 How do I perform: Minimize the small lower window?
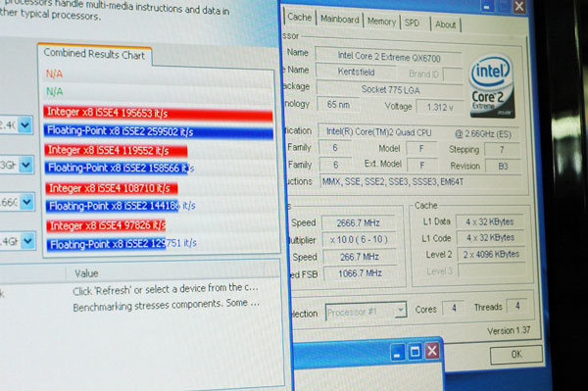click(x=398, y=353)
